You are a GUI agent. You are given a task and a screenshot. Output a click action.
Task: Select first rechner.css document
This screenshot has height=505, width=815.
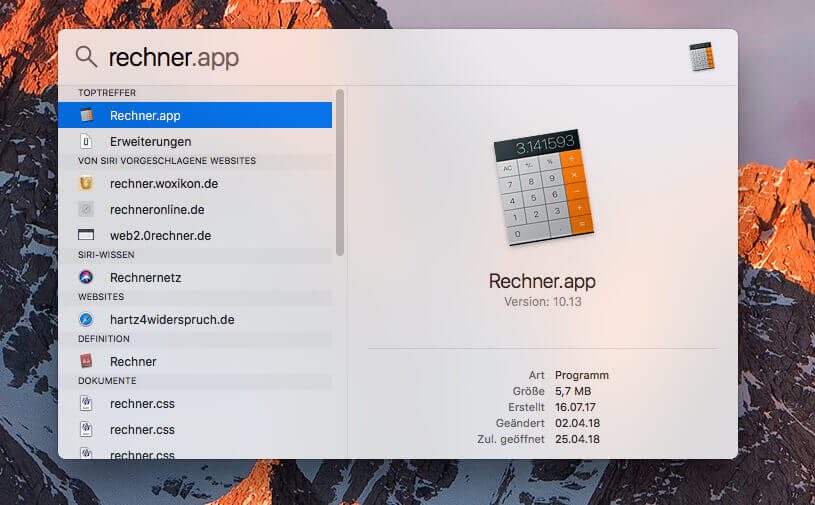tap(195, 404)
